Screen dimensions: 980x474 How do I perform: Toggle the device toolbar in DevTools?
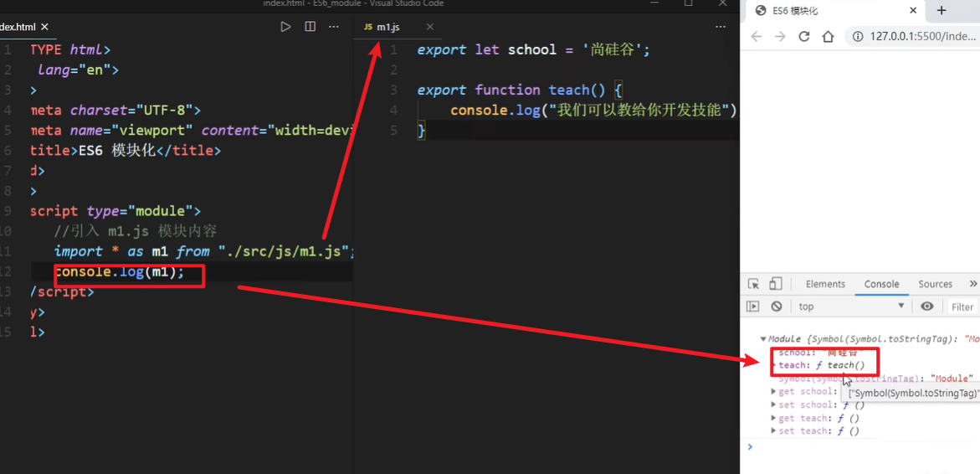click(776, 284)
